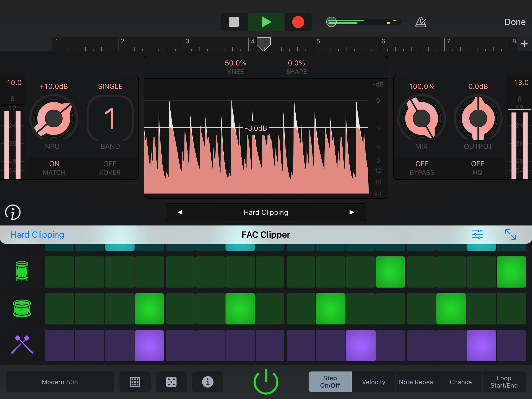This screenshot has height=399, width=532.
Task: Click the MIX knob
Action: click(421, 119)
